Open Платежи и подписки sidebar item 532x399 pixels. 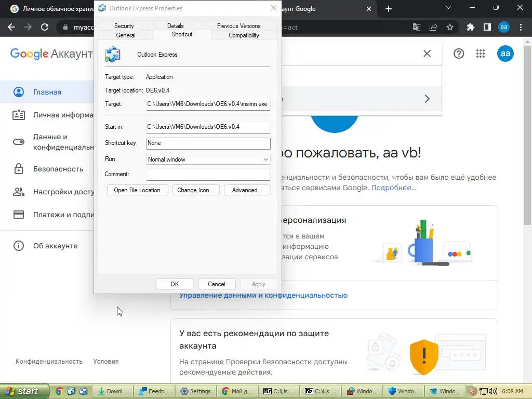click(47, 215)
